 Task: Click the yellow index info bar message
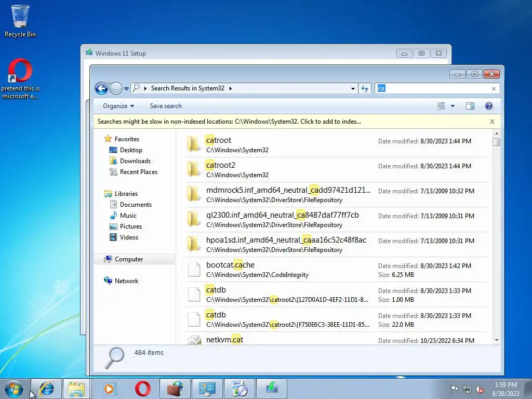click(x=229, y=122)
